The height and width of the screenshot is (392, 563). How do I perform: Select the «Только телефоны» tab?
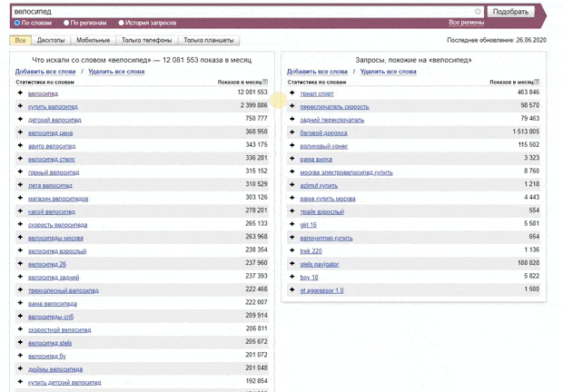146,40
